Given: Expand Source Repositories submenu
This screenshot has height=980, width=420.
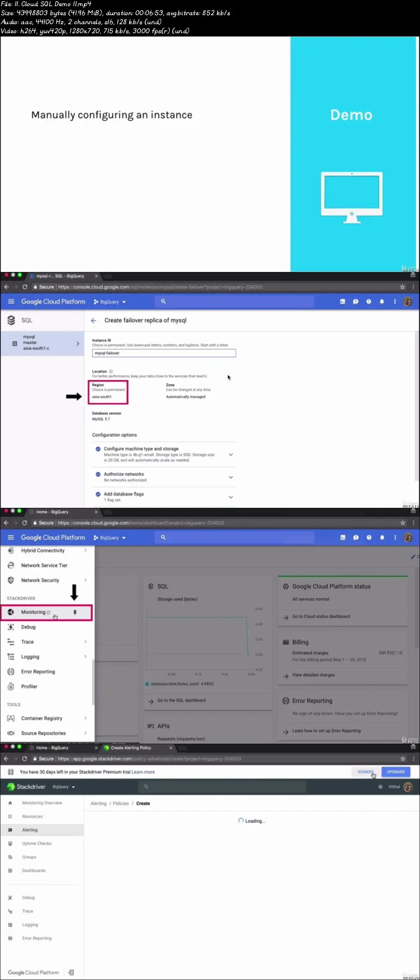Looking at the screenshot, I should point(85,733).
